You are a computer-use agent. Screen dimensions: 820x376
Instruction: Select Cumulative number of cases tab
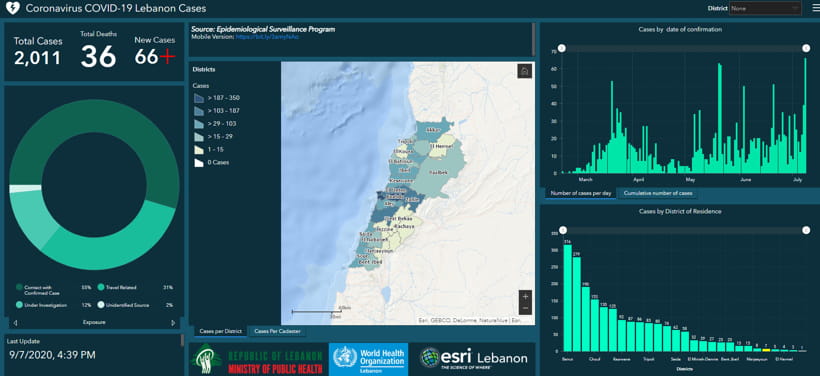[x=658, y=193]
